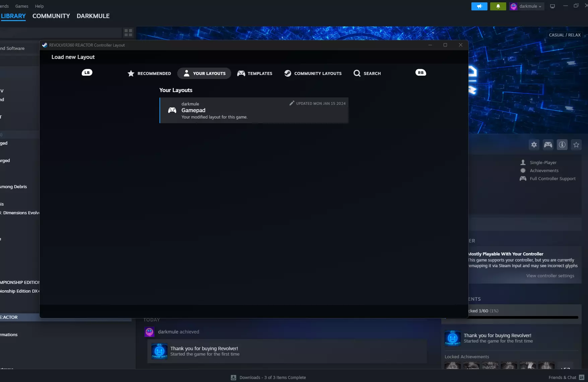Click the Downloads icon in status bar
Screen dimensions: 588x382
coord(234,378)
